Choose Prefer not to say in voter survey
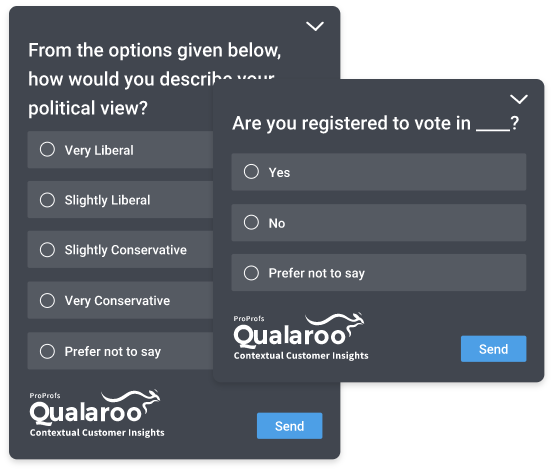The height and width of the screenshot is (472, 554). click(379, 273)
